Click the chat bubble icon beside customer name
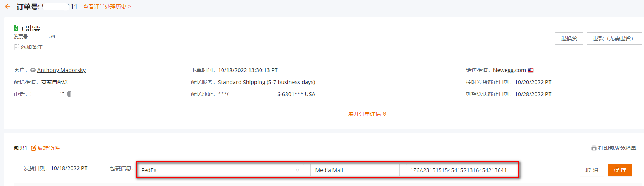 click(x=33, y=70)
